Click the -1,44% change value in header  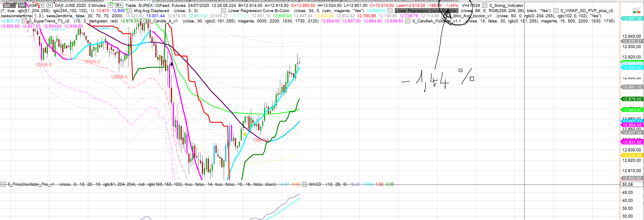point(452,5)
